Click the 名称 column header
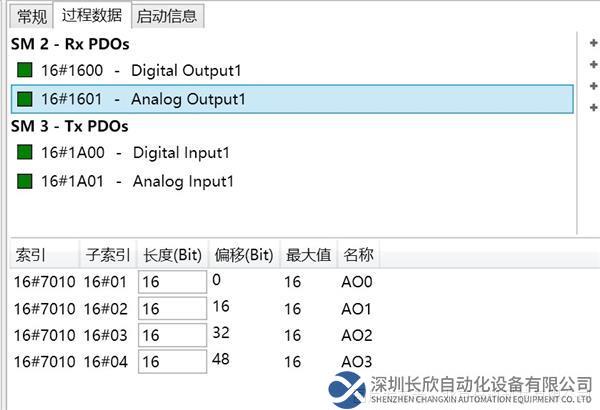The image size is (600, 410). (357, 254)
